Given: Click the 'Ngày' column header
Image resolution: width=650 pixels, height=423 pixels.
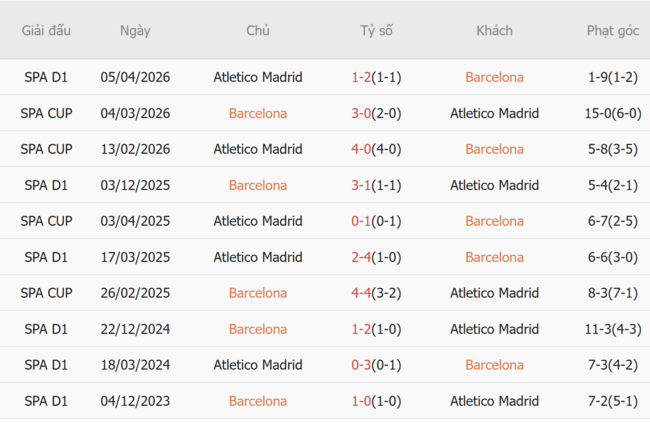Looking at the screenshot, I should pyautogui.click(x=135, y=30).
